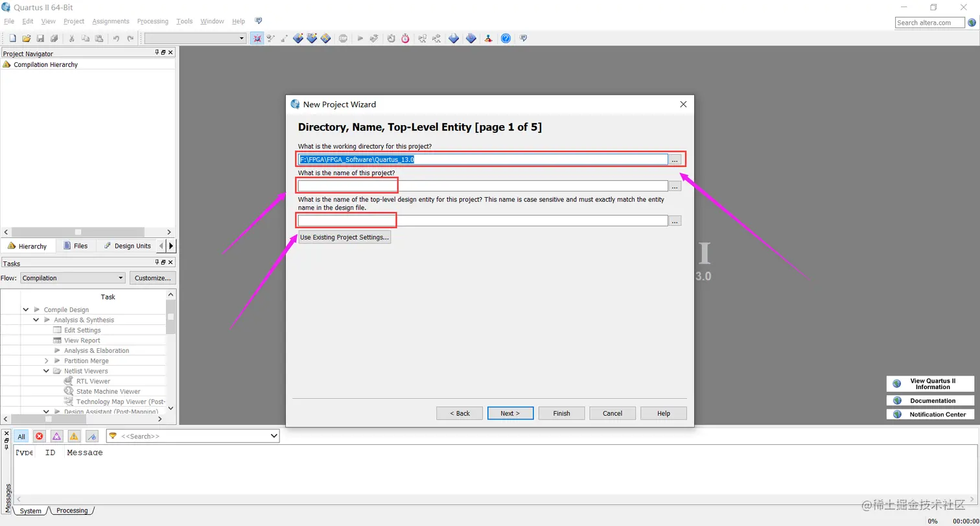Cancel the New Project Wizard
This screenshot has width=980, height=526.
click(612, 413)
